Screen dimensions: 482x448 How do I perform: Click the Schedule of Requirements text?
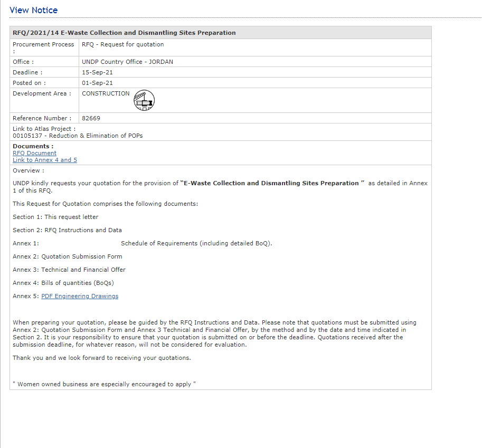pyautogui.click(x=196, y=243)
